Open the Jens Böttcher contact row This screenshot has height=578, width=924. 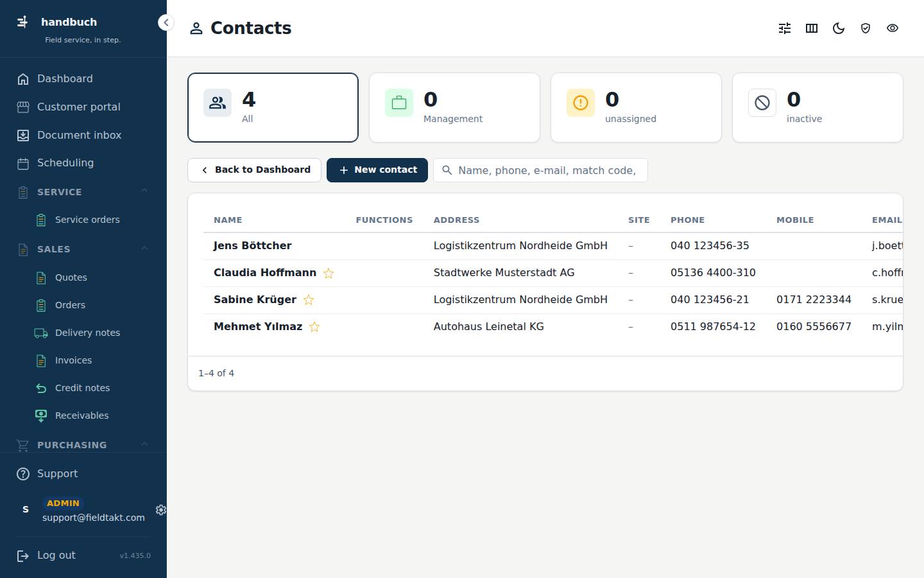coord(553,246)
